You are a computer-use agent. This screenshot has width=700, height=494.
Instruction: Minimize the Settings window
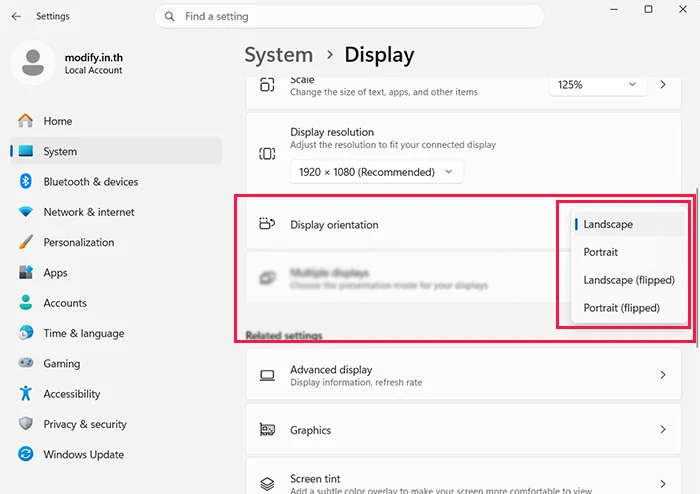(x=614, y=9)
